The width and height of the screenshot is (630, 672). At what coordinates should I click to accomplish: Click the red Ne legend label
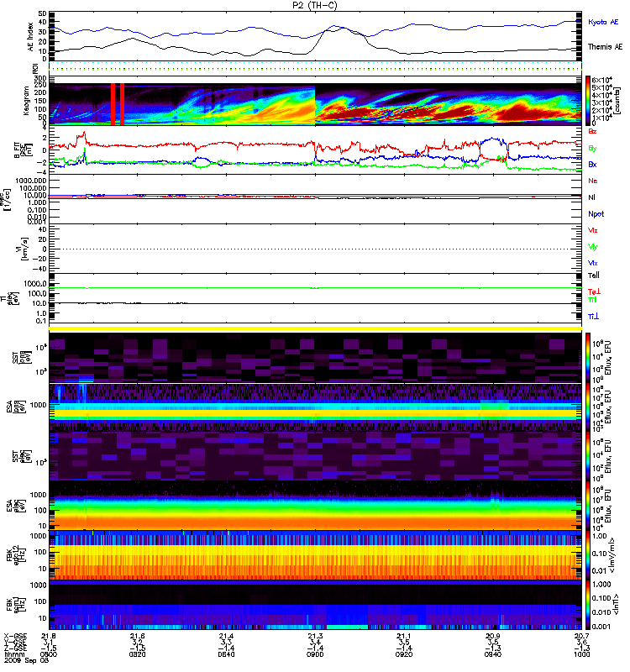click(x=593, y=181)
